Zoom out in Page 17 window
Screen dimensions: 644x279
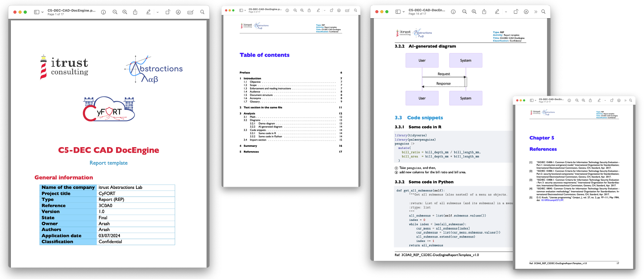(x=577, y=100)
